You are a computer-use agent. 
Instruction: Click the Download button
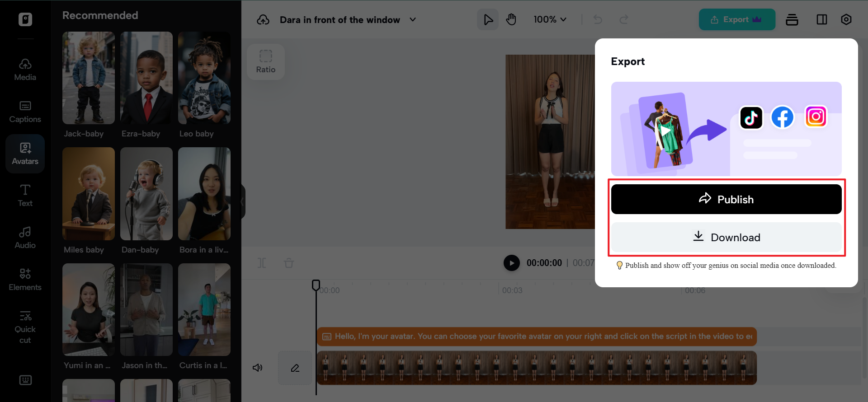point(726,237)
